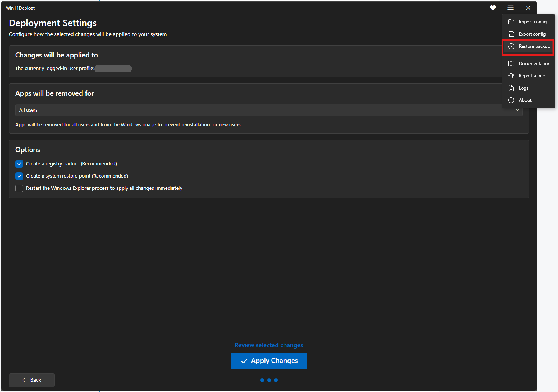
Task: Click the Changes will be applied to heading
Action: click(57, 55)
